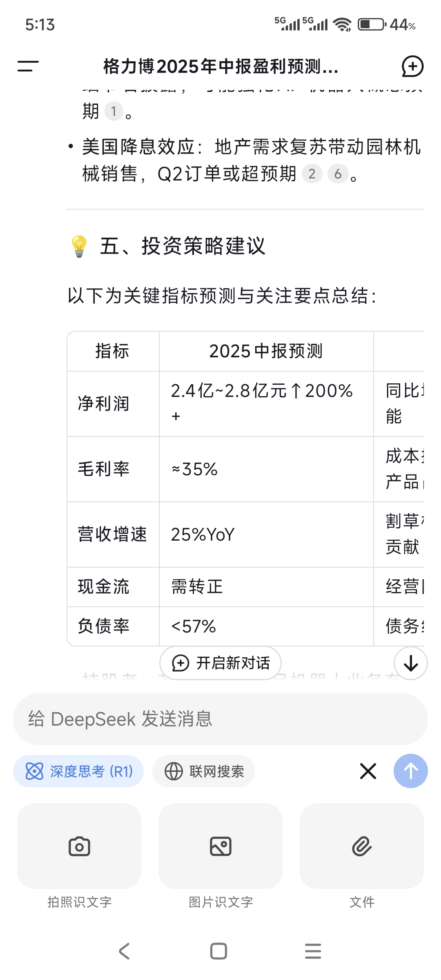Start new chat via top plus bubble icon

point(412,66)
